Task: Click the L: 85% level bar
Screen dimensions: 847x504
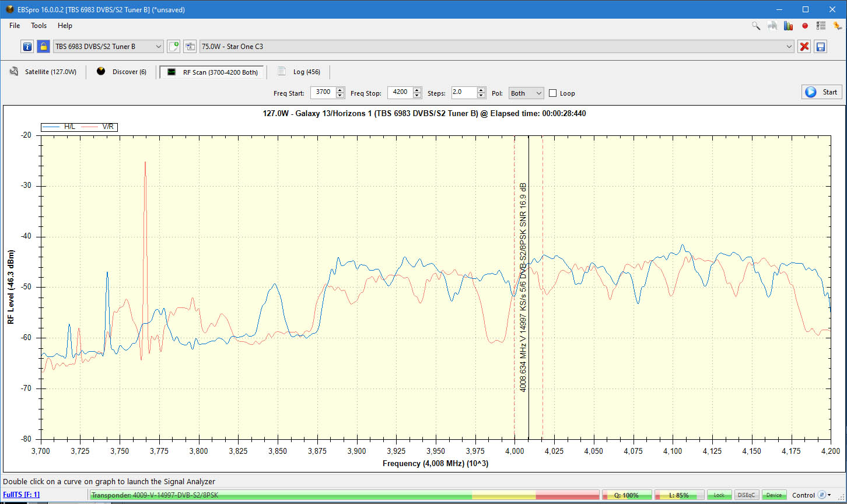Action: coord(680,495)
